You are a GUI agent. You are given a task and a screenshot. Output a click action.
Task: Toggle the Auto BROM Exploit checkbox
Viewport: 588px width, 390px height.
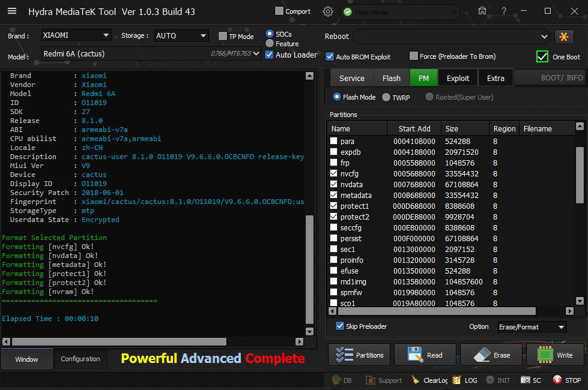pos(330,56)
